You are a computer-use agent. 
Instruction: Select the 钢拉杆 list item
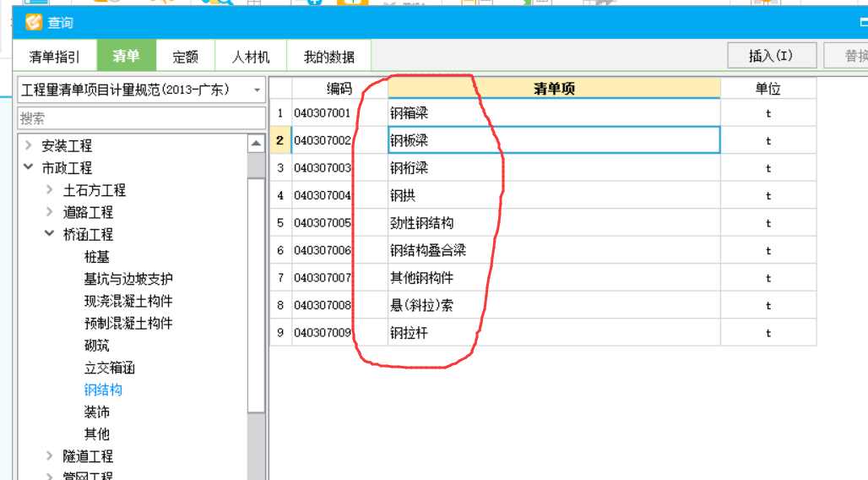point(554,333)
